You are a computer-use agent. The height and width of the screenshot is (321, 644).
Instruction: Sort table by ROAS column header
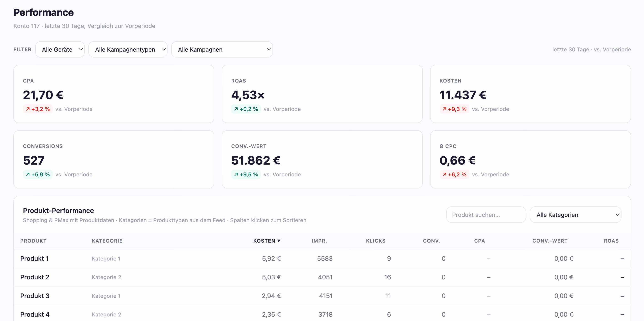(611, 241)
